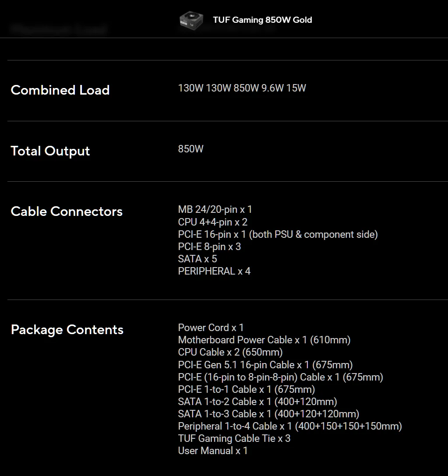The height and width of the screenshot is (476, 448).
Task: Select the combined load wattage values
Action: [242, 88]
